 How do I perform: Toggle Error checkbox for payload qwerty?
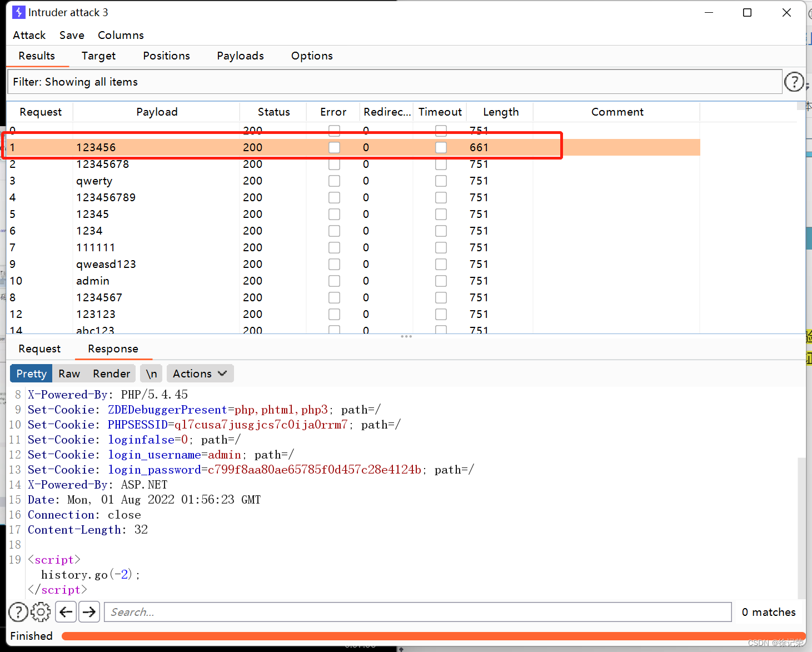(334, 181)
